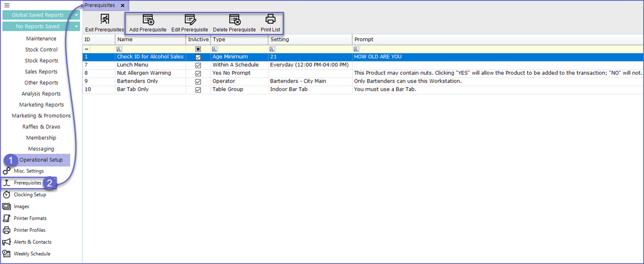Select the Stock Control menu item
Image resolution: width=644 pixels, height=264 pixels.
[x=41, y=50]
